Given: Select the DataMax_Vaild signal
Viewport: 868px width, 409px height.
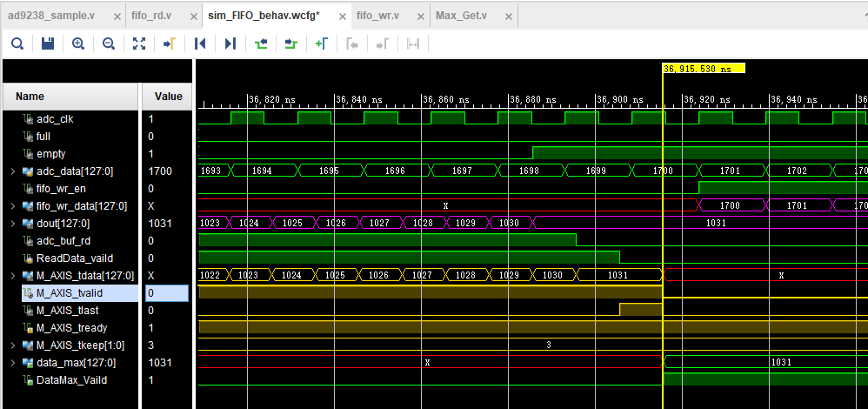Looking at the screenshot, I should click(70, 380).
